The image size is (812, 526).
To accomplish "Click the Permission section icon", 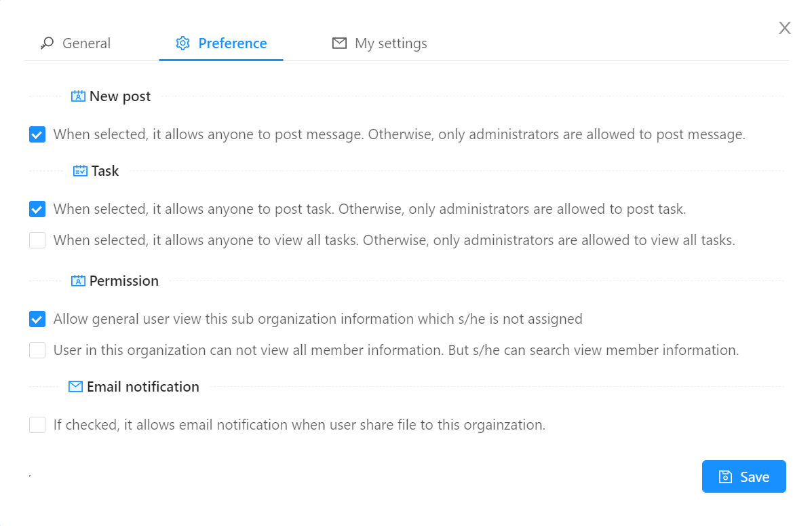I will pos(78,281).
